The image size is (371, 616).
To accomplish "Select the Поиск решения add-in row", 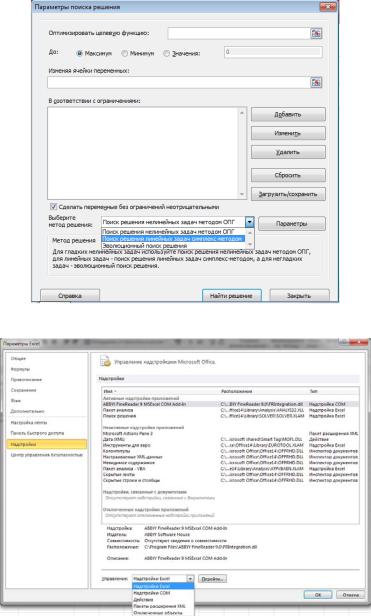I will pyautogui.click(x=230, y=416).
